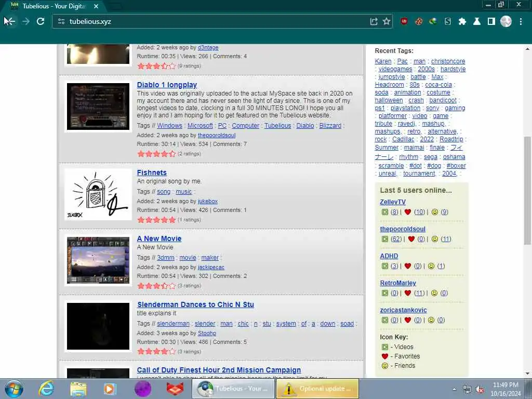Click the favorites heart under ZellevTV

tap(408, 212)
